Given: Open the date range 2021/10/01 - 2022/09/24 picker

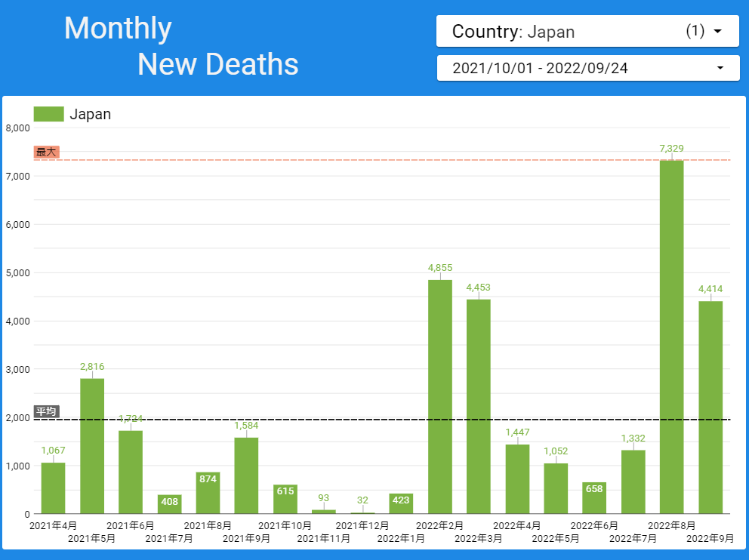Looking at the screenshot, I should [588, 68].
